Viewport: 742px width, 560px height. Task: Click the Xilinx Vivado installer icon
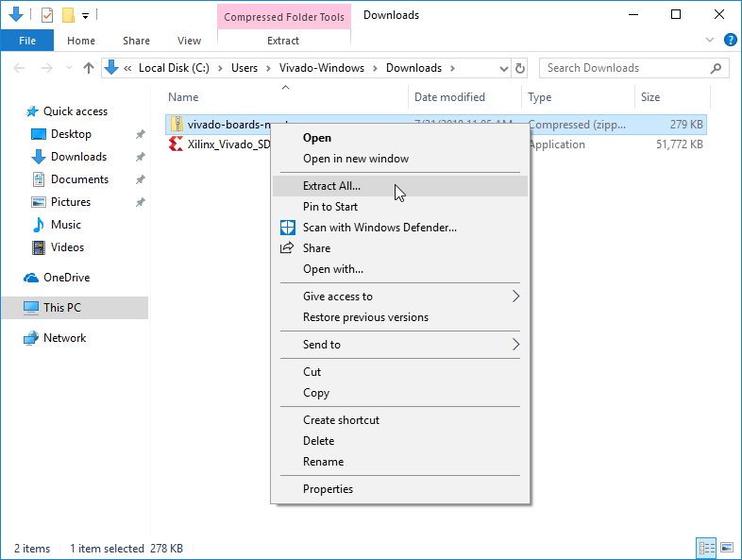point(176,144)
